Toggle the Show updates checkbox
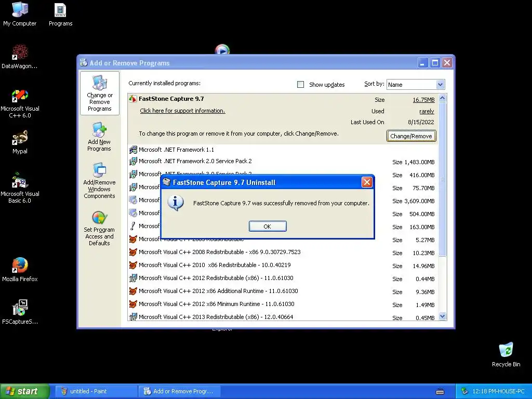This screenshot has height=399, width=532. [300, 85]
